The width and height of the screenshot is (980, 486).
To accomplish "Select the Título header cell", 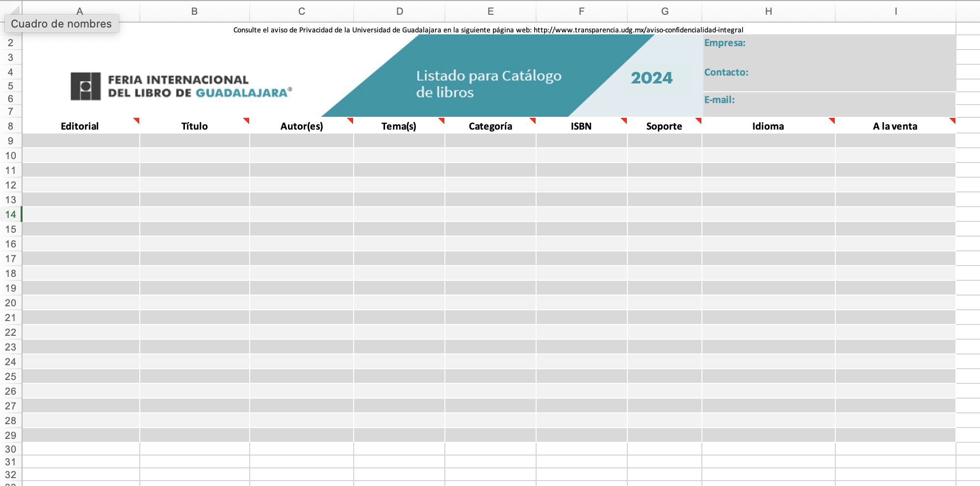I will click(195, 126).
